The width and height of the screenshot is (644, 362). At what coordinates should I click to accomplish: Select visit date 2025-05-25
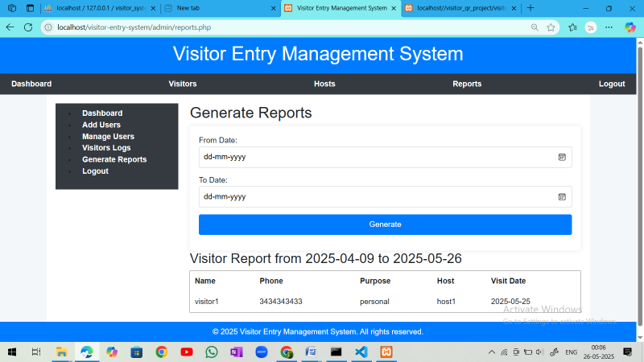point(510,302)
